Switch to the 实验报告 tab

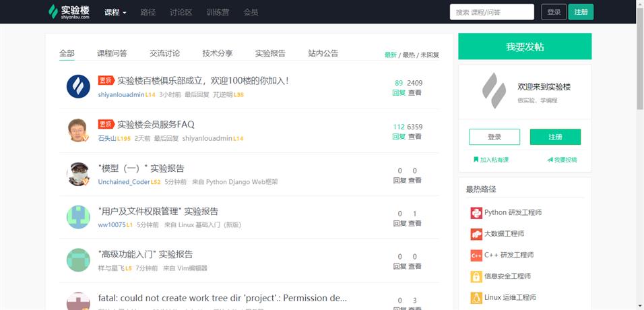[x=270, y=53]
